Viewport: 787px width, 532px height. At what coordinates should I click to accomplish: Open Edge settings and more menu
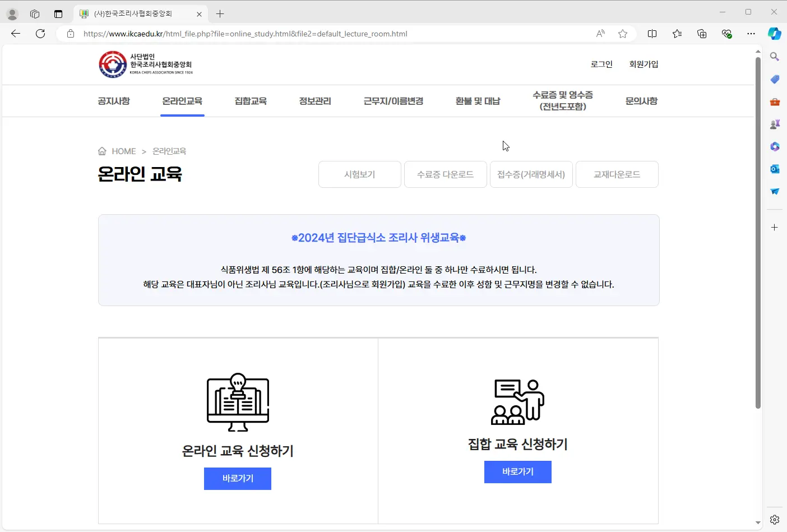point(751,34)
